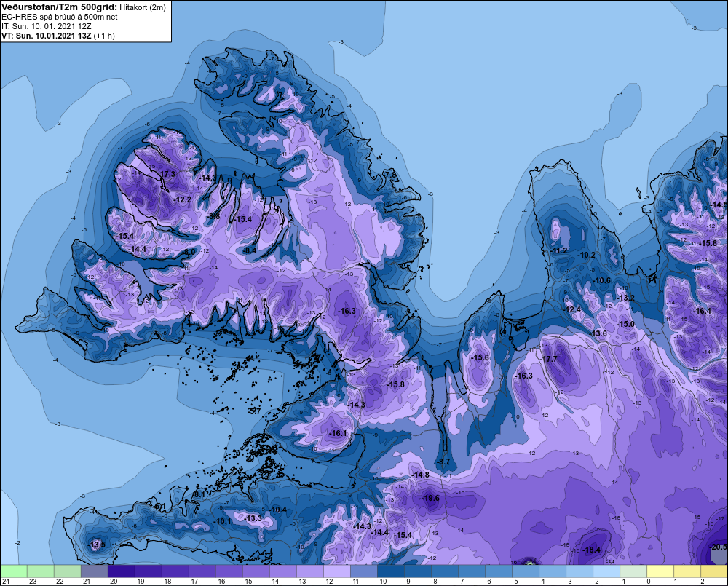Click the darkest purple legend swatch starting at -20

pyautogui.click(x=121, y=571)
